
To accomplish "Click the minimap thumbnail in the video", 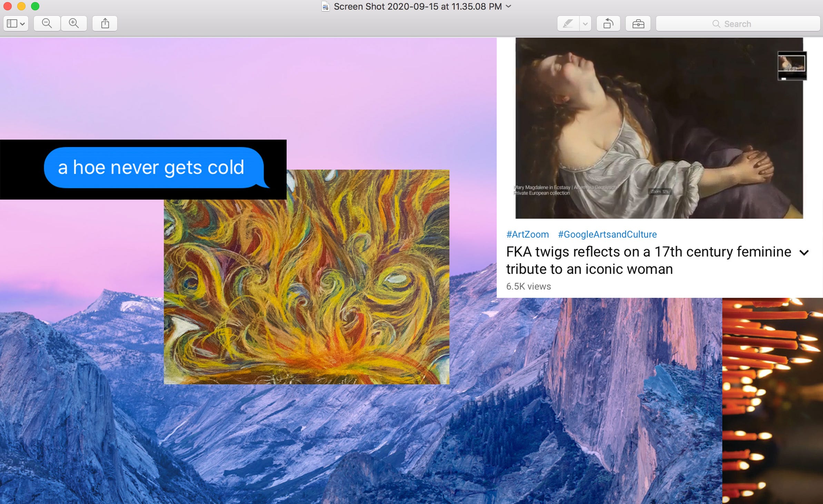I will point(792,66).
